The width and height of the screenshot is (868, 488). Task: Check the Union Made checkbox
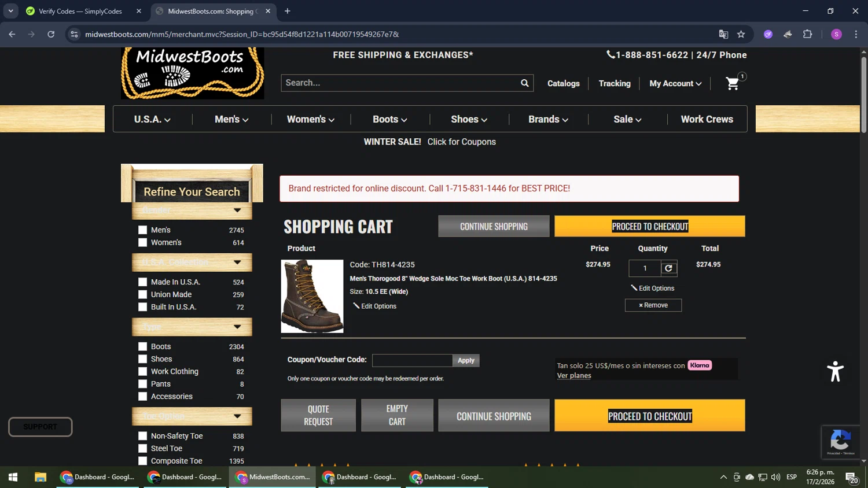[x=142, y=295]
